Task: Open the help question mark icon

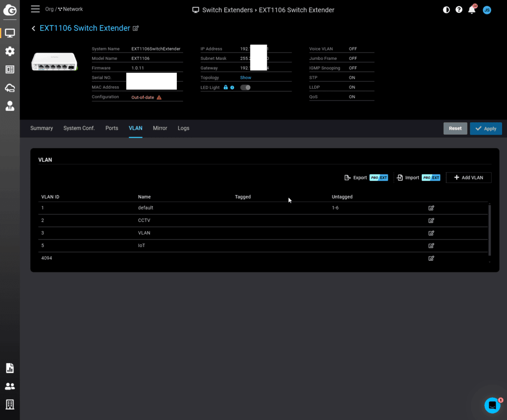Action: (x=459, y=10)
